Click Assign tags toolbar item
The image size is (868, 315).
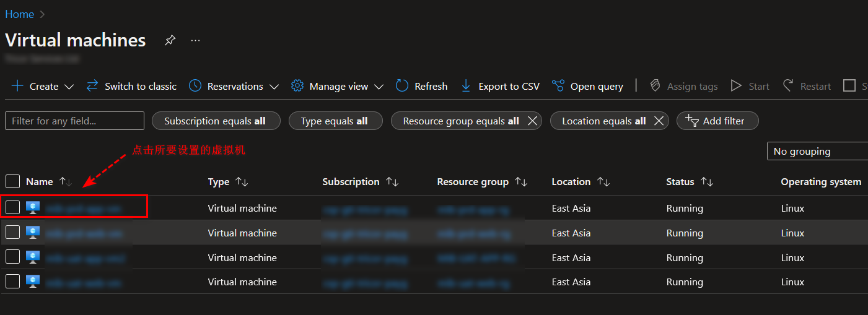683,86
